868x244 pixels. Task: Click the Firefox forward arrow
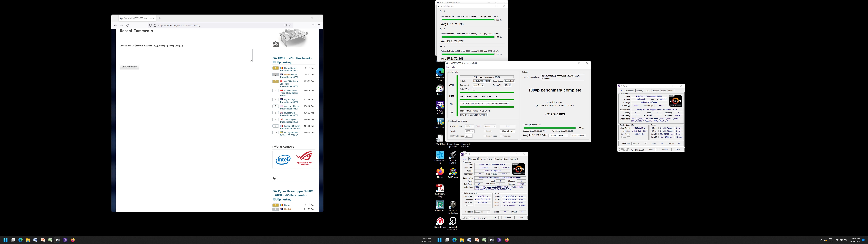pyautogui.click(x=122, y=25)
